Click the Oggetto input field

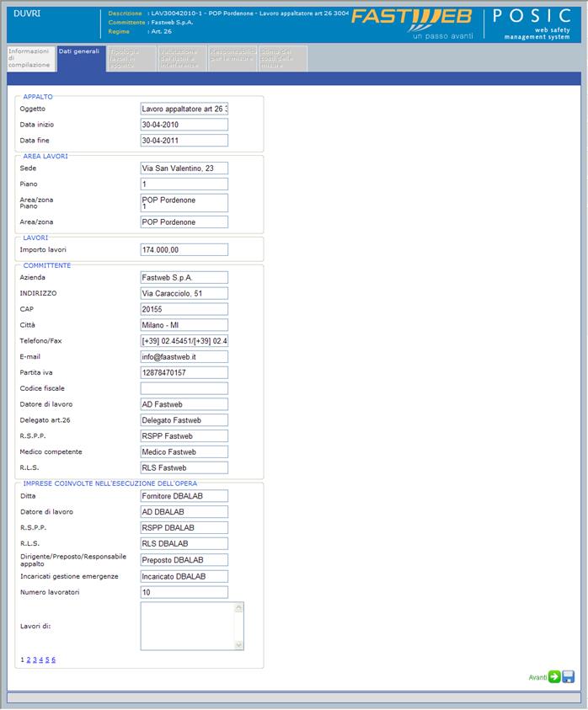click(184, 109)
